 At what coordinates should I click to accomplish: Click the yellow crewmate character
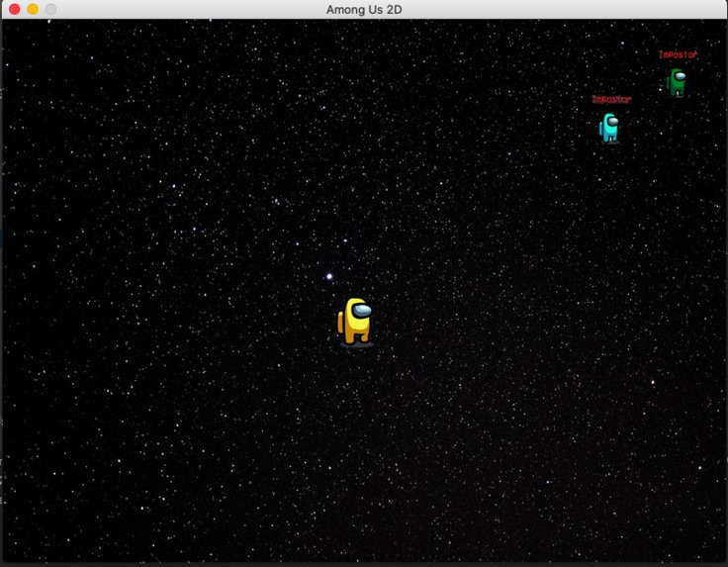point(355,322)
